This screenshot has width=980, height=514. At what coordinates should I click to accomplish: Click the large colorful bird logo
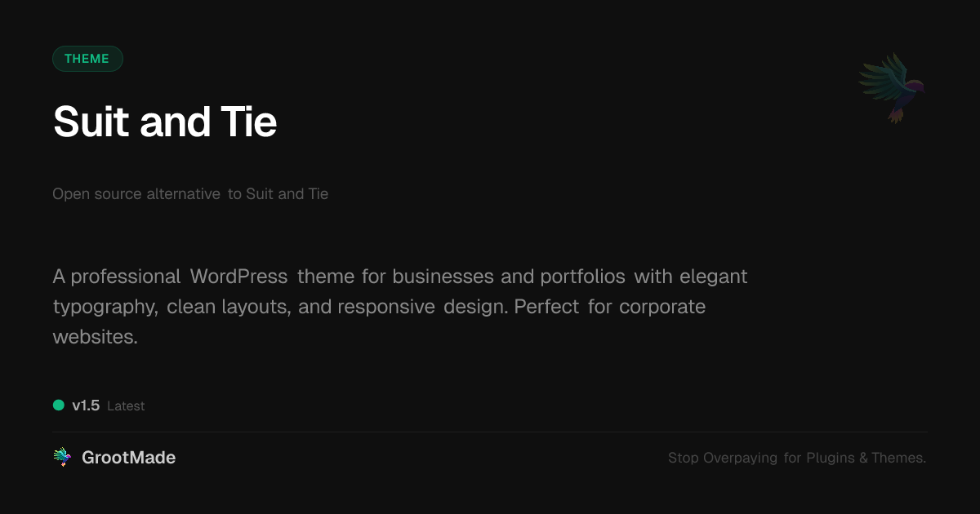click(892, 86)
